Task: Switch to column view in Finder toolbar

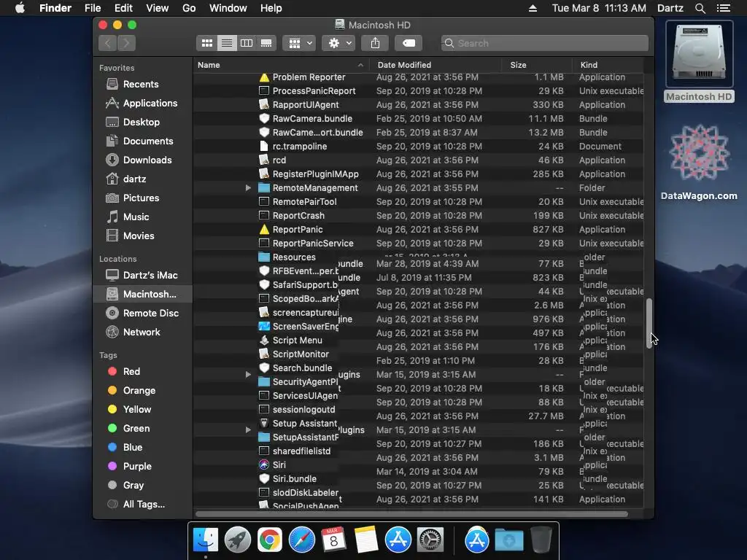Action: [x=247, y=43]
